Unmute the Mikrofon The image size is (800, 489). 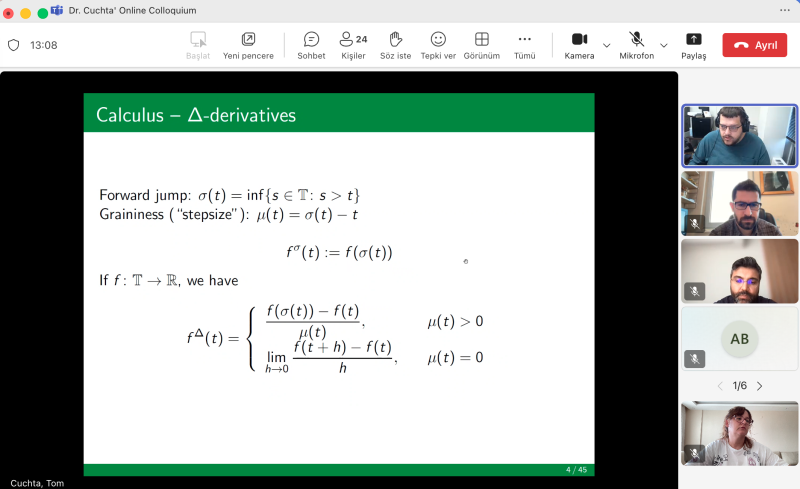(x=636, y=45)
